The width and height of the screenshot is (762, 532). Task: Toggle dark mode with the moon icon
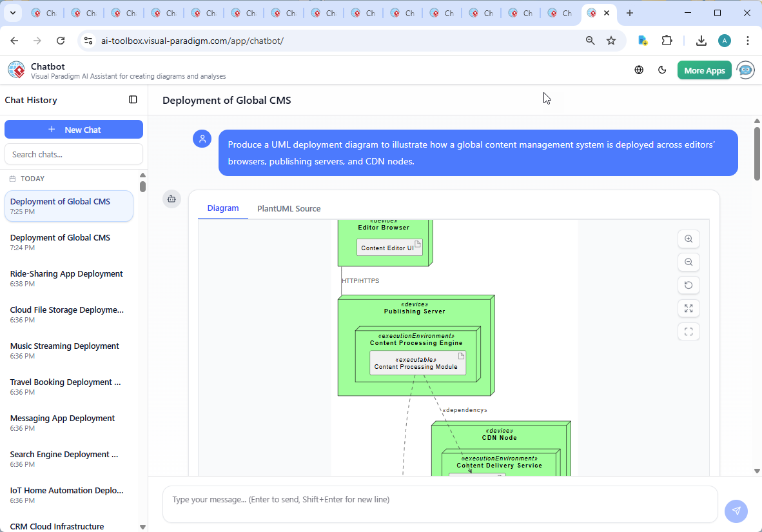(x=662, y=70)
